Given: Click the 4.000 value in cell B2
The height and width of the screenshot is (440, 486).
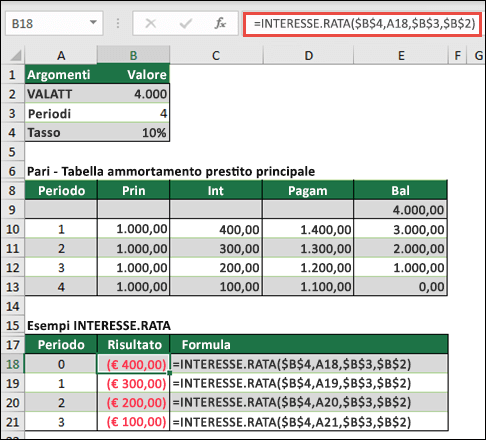Looking at the screenshot, I should coord(133,94).
